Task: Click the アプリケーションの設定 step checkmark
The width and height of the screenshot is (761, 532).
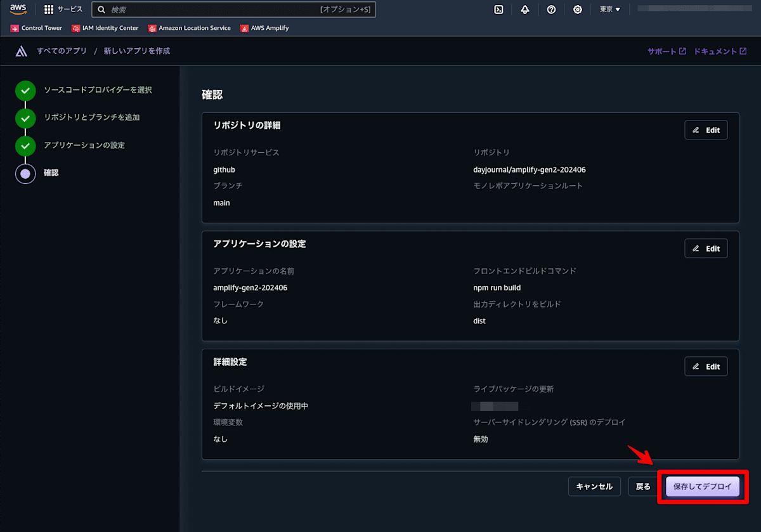Action: point(25,145)
